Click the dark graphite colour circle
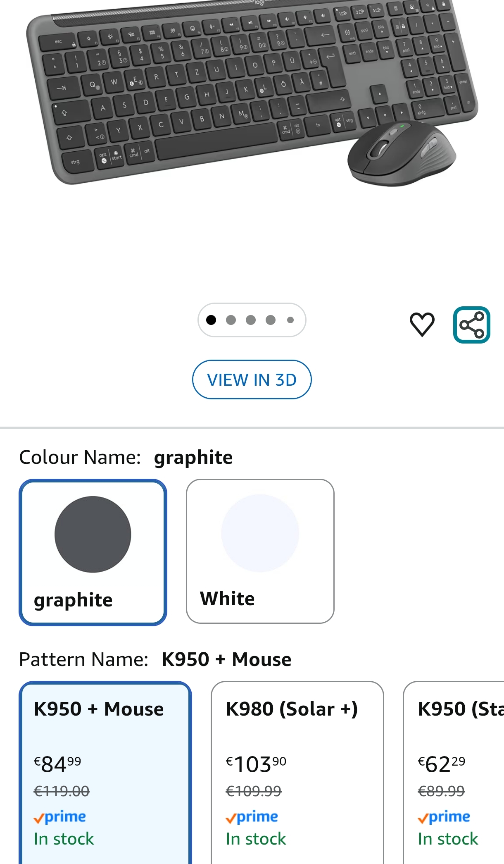The height and width of the screenshot is (864, 504). tap(93, 534)
